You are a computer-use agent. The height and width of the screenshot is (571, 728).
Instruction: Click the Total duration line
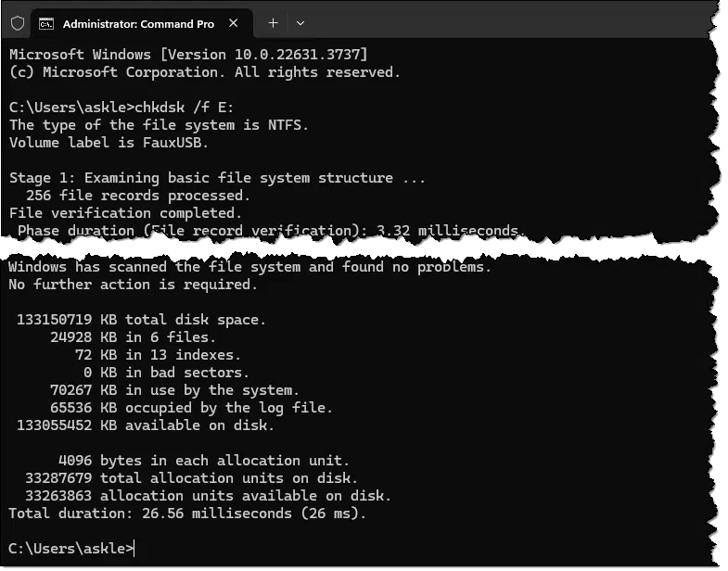click(187, 514)
